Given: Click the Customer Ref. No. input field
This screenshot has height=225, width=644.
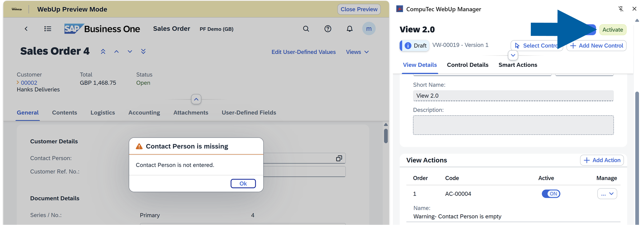Looking at the screenshot, I should [x=304, y=172].
